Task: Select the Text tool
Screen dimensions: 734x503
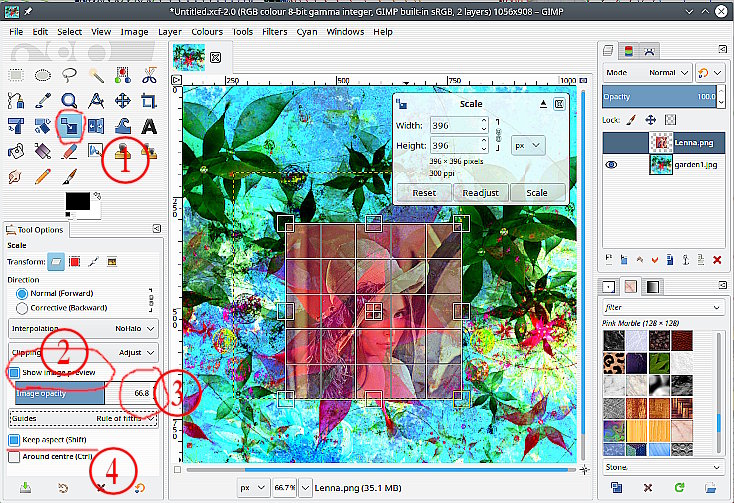Action: 149,126
